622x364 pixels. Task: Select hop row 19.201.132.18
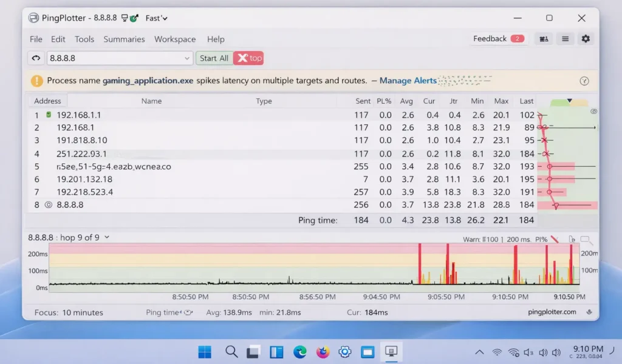pos(282,179)
